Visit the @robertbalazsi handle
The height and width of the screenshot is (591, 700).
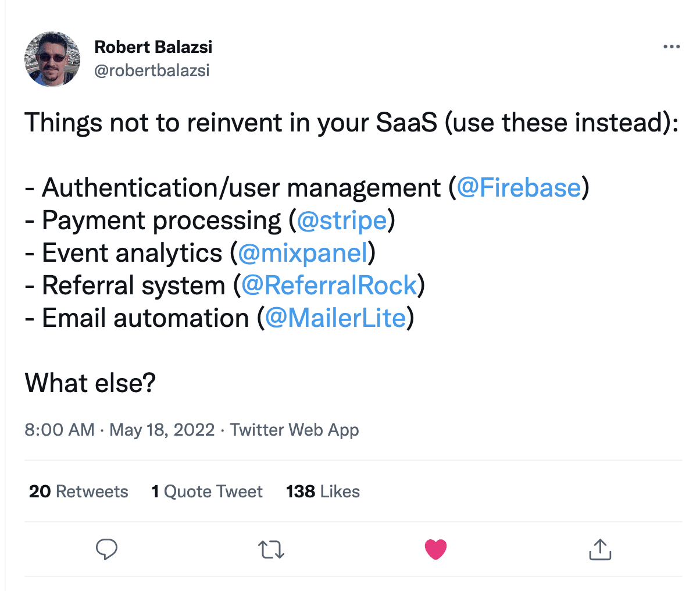[152, 70]
